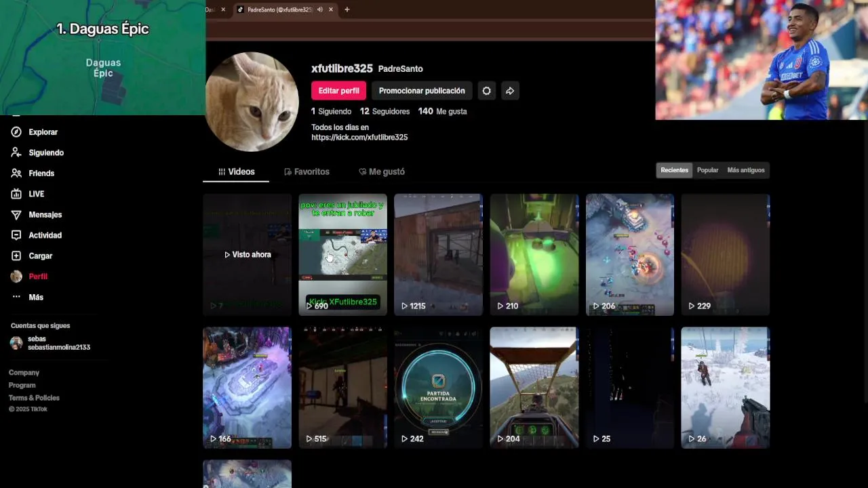Sort videos by Recientes

point(674,170)
